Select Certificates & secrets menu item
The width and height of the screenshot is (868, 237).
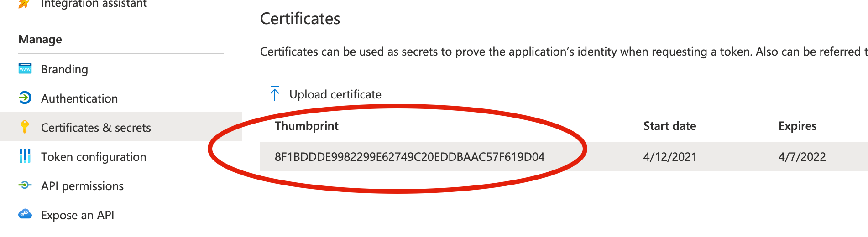[x=96, y=128]
